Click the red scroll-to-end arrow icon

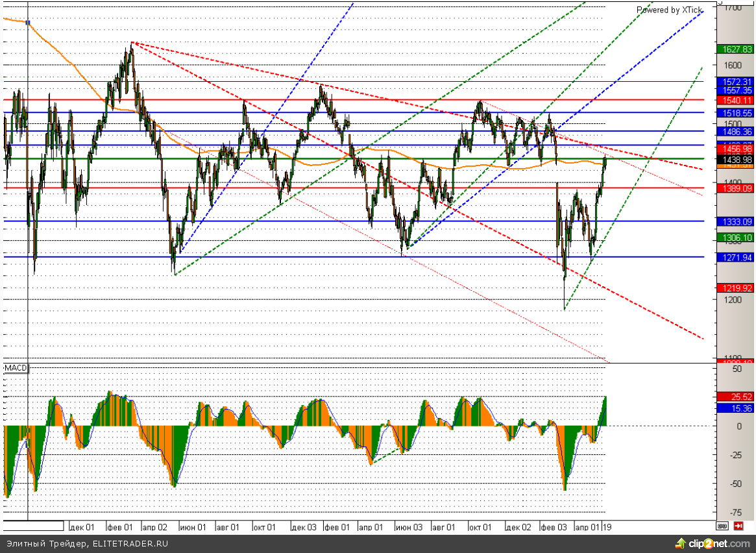[738, 526]
